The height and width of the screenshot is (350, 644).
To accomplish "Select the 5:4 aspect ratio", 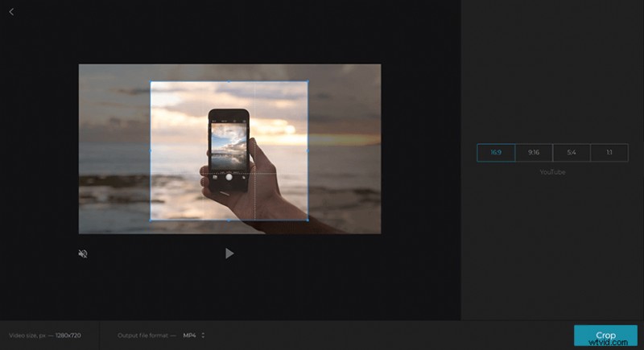I will click(x=572, y=153).
